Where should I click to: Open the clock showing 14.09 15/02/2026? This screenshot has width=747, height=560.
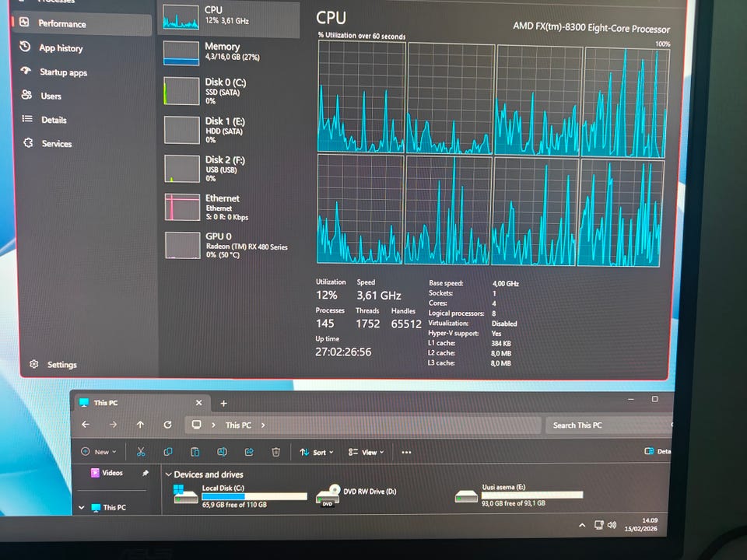coord(641,525)
